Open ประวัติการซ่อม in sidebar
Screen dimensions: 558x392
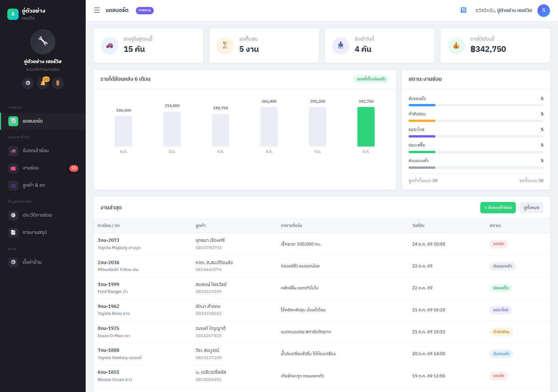pyautogui.click(x=43, y=215)
